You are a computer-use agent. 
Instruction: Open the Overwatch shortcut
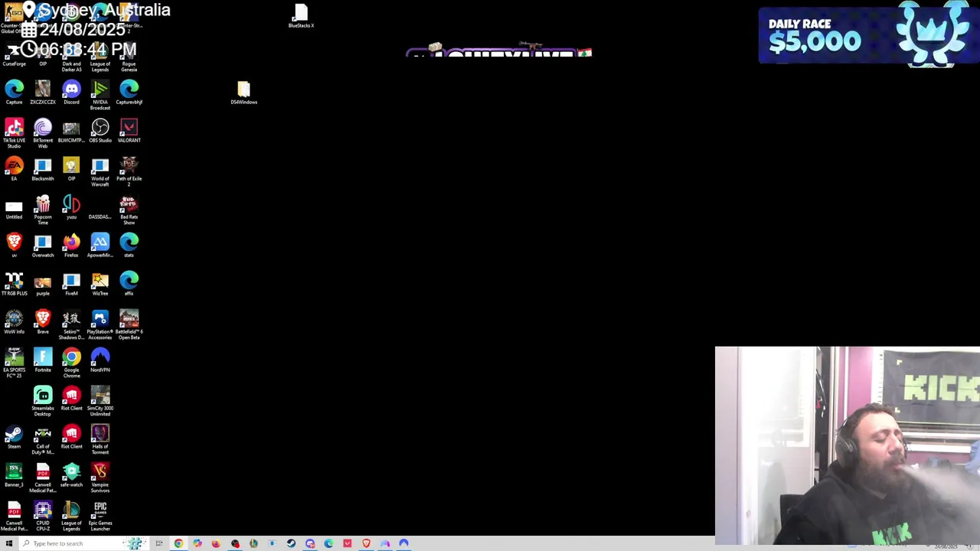[x=43, y=244]
